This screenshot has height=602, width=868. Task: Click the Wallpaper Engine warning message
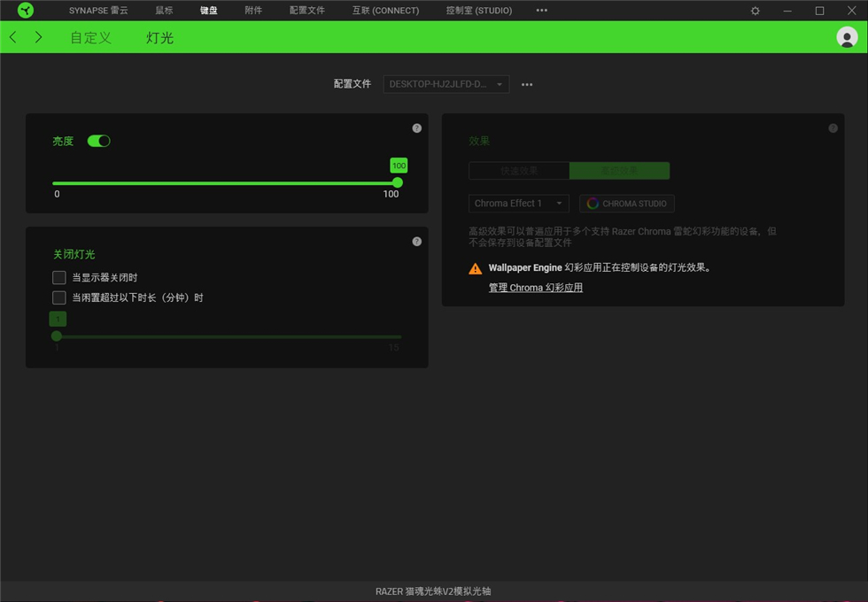(x=600, y=267)
